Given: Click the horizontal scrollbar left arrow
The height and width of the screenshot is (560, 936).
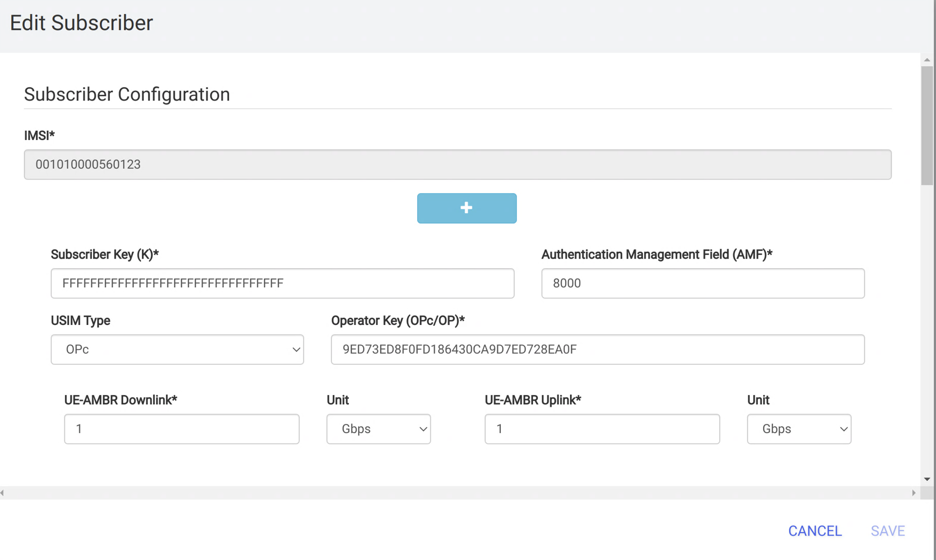Looking at the screenshot, I should click(2, 493).
